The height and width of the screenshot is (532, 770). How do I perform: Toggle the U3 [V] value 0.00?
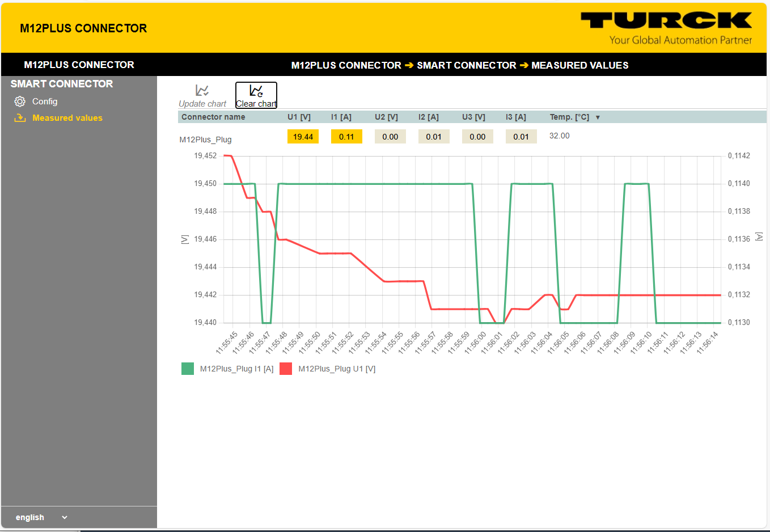477,137
